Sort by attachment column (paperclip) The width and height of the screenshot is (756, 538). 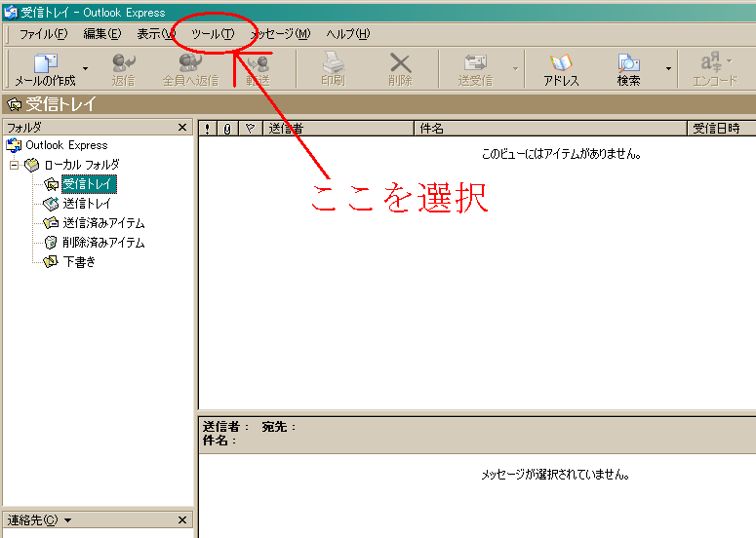(227, 129)
